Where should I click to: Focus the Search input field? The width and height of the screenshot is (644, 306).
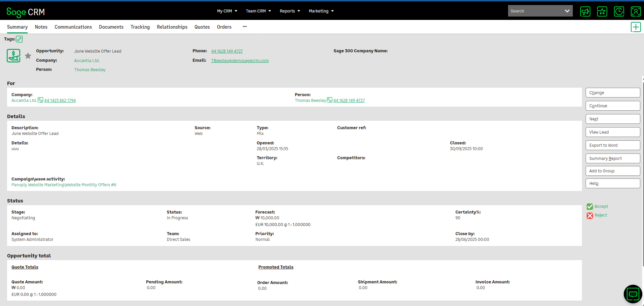point(535,11)
